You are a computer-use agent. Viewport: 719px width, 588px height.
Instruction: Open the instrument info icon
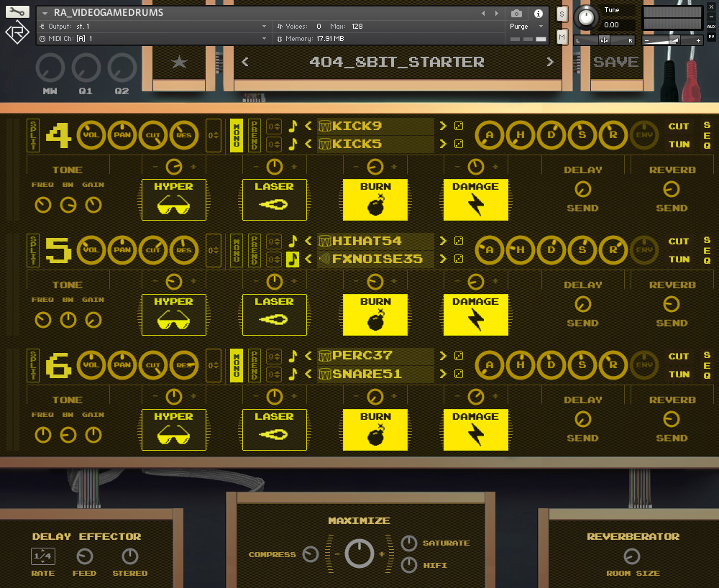tap(539, 14)
